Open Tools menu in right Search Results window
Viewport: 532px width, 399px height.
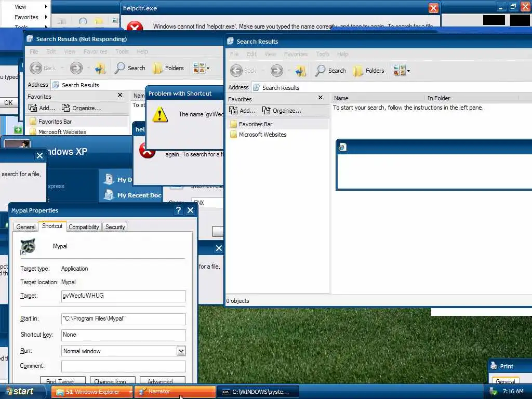(x=323, y=54)
